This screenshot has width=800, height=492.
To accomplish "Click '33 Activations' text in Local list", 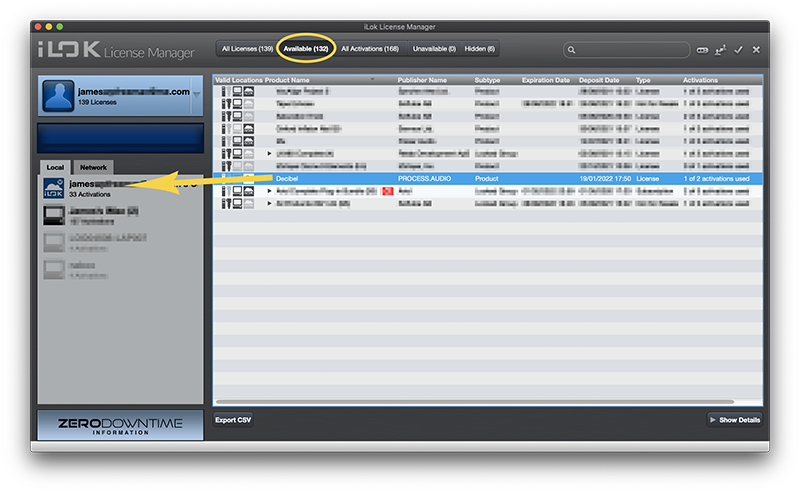I will [x=90, y=194].
